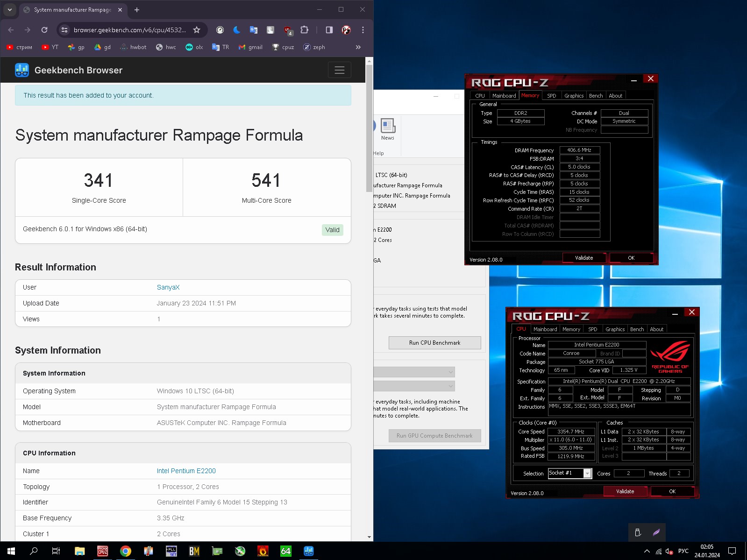Switch keyboard language РУС indicator
Image resolution: width=747 pixels, height=560 pixels.
click(x=683, y=551)
